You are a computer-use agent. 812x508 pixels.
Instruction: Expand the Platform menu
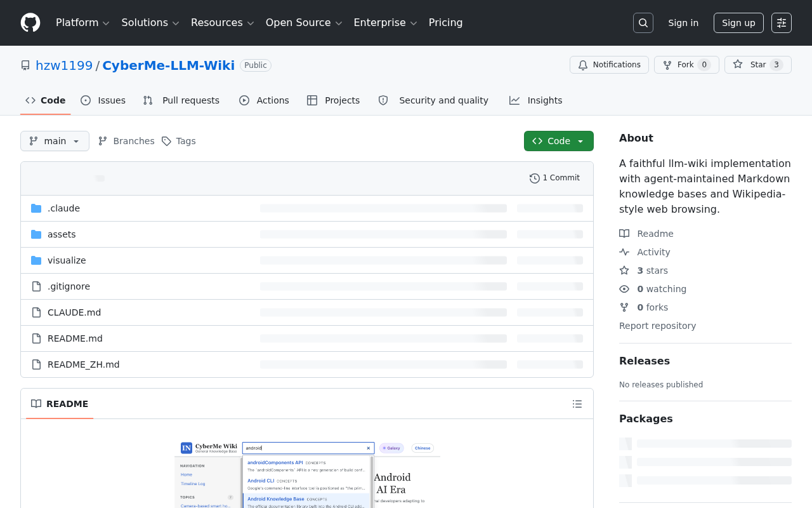click(82, 23)
